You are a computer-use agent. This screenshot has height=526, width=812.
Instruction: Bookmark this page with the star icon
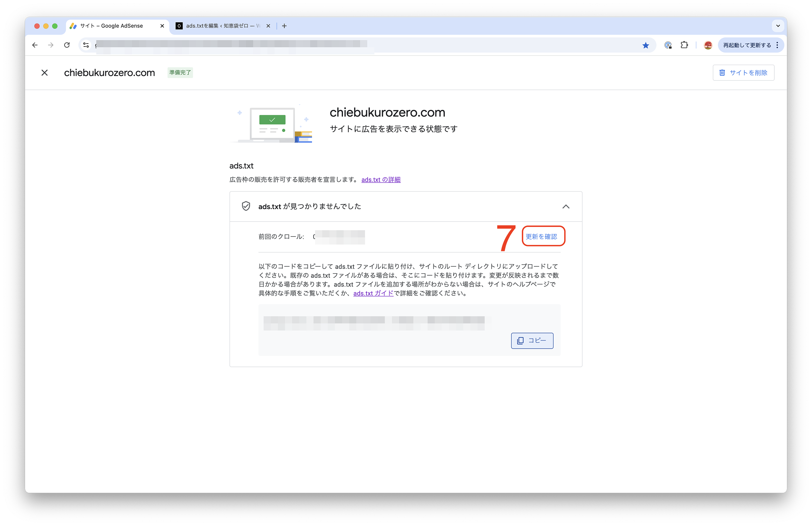(x=645, y=45)
